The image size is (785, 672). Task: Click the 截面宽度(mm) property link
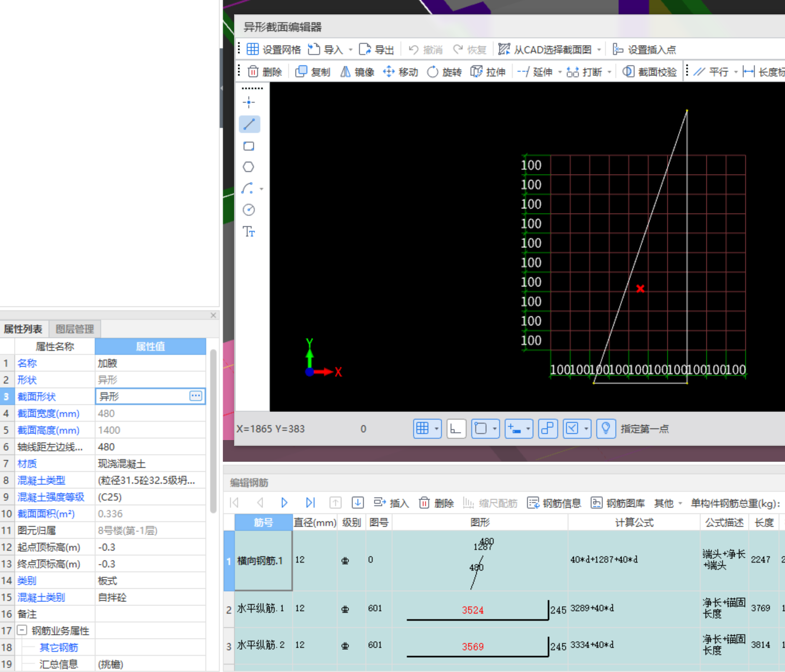pyautogui.click(x=48, y=413)
